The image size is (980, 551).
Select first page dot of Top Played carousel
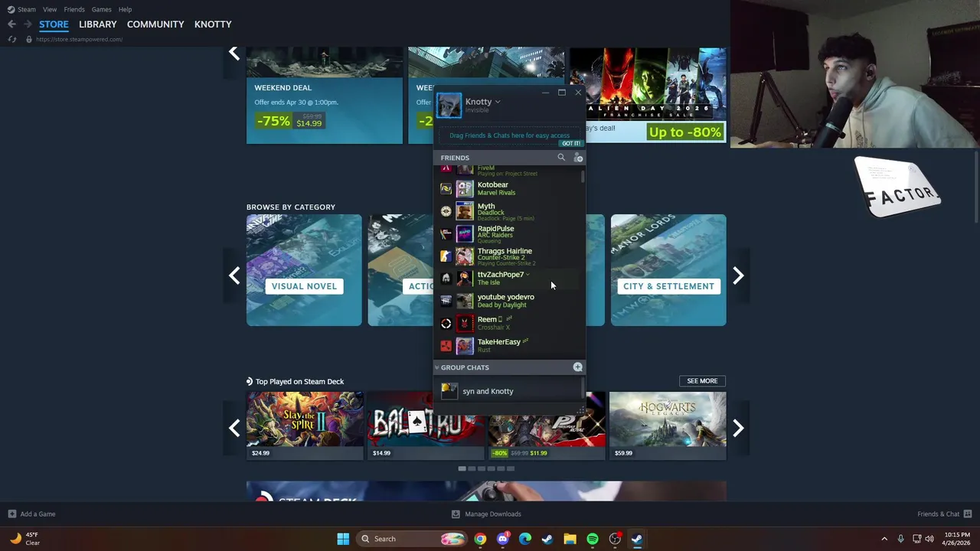tap(462, 468)
